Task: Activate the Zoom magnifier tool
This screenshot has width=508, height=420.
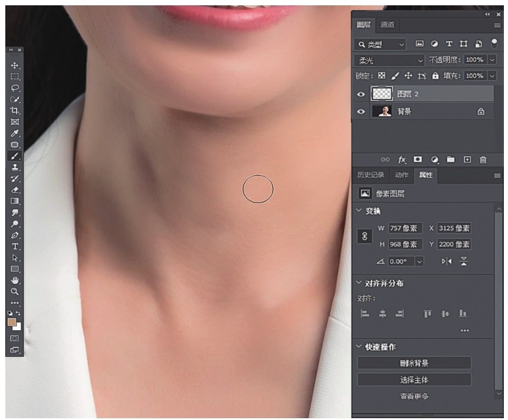Action: (x=15, y=291)
